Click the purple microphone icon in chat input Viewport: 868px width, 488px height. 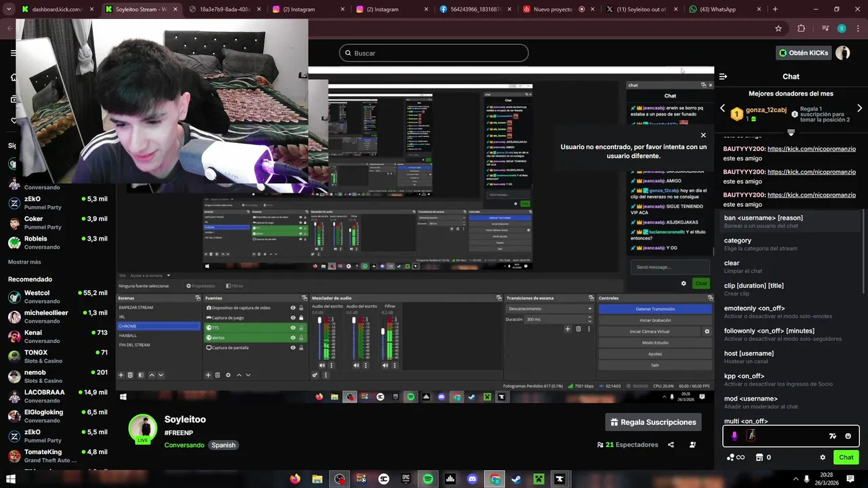734,436
